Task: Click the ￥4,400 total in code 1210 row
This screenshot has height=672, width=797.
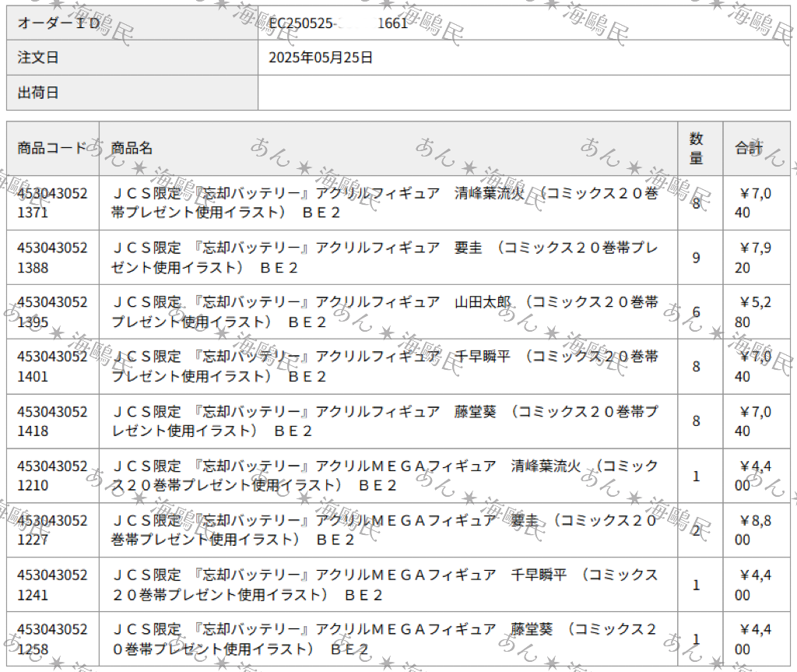Action: tap(753, 476)
